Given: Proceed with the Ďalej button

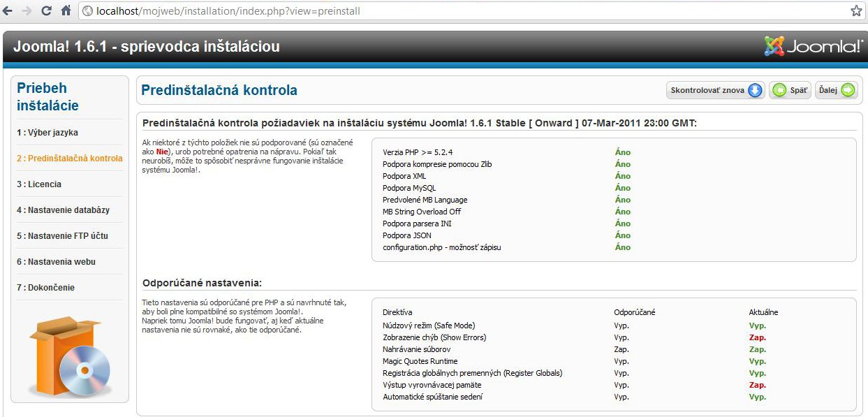Looking at the screenshot, I should (836, 90).
